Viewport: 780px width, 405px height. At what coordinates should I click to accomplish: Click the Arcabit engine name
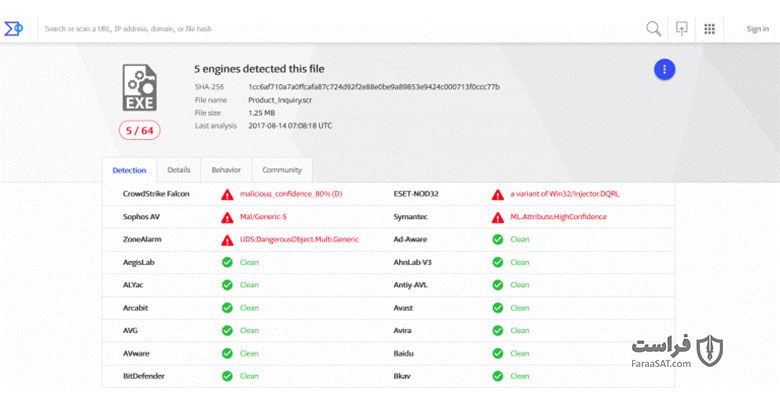(135, 308)
